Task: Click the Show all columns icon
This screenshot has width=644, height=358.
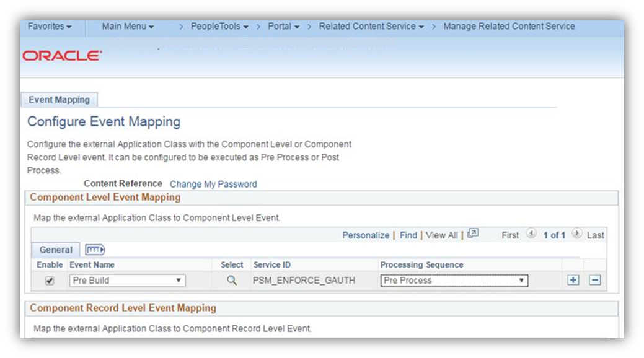Action: coord(95,250)
